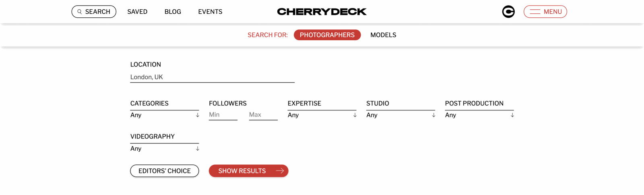The width and height of the screenshot is (644, 195).
Task: Focus the Followers Min field
Action: coord(223,115)
